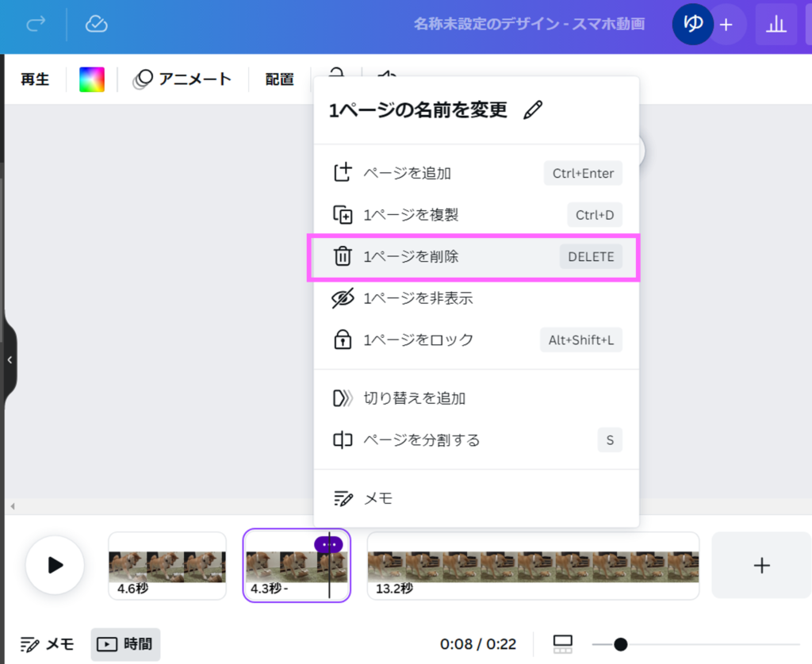The image size is (812, 664).
Task: Click the plus icon beside the avatar
Action: point(726,25)
